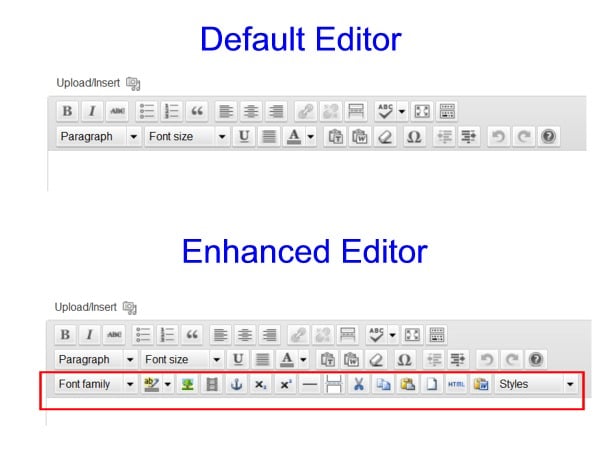Align text right in Default Editor
This screenshot has width=613, height=453.
276,111
